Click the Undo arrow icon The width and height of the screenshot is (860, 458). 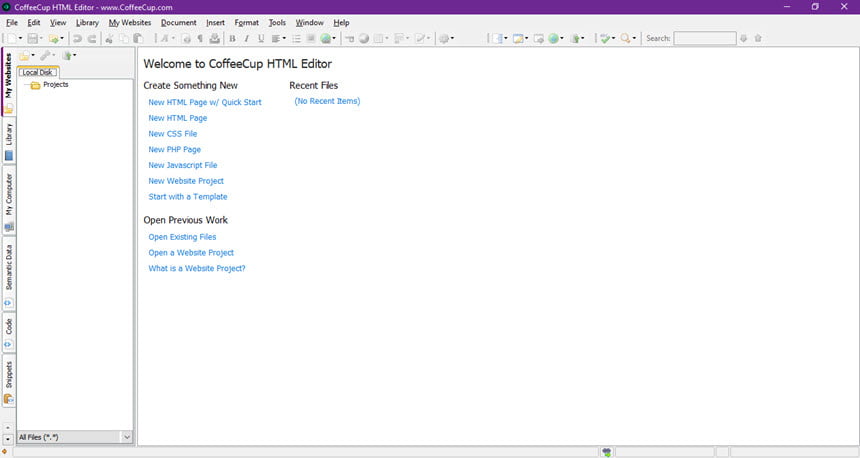tap(77, 38)
